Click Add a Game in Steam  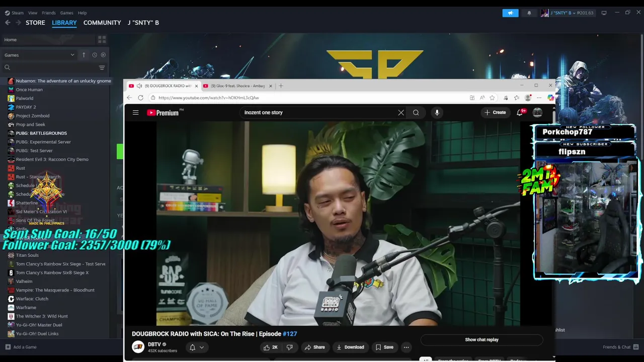point(21,347)
